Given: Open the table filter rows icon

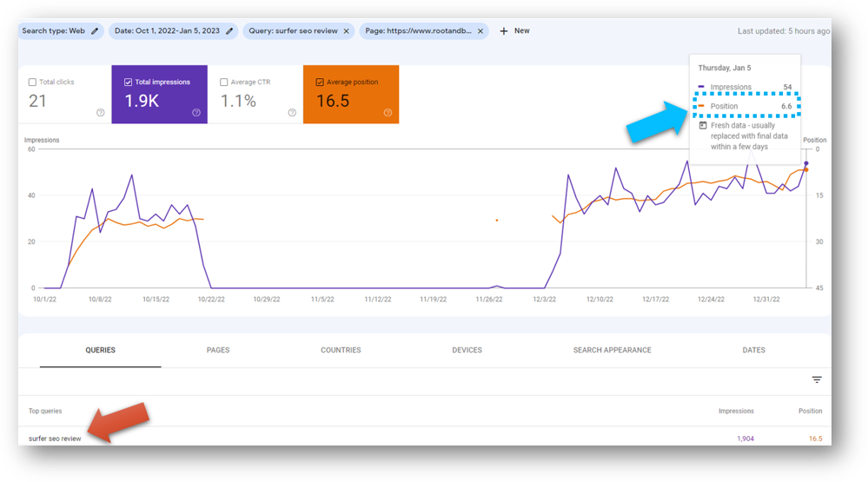Looking at the screenshot, I should (817, 380).
